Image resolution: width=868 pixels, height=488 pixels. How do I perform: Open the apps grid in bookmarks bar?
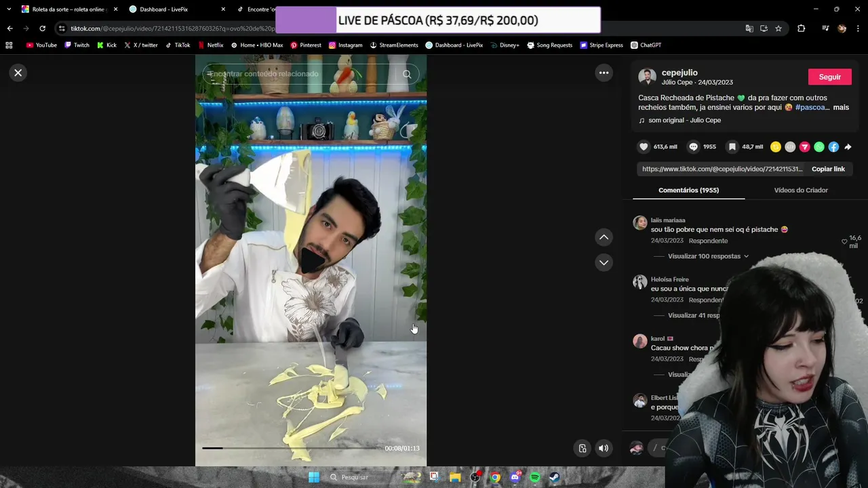9,45
